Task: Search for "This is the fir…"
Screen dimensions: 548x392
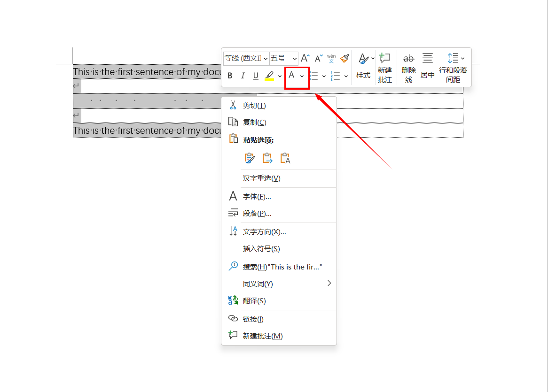Action: (x=279, y=267)
